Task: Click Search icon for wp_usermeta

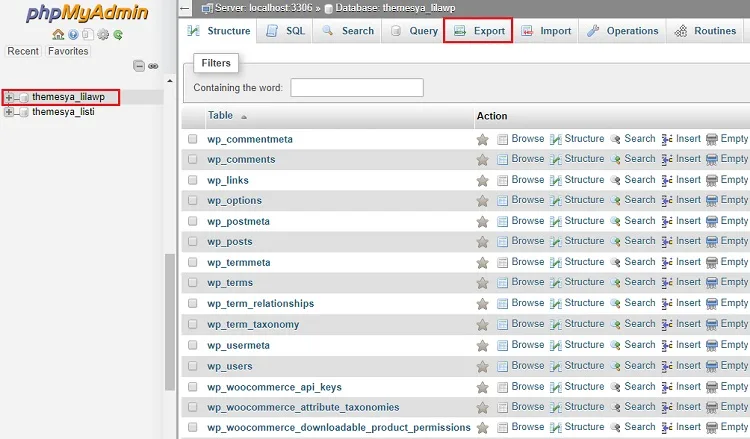Action: click(616, 345)
